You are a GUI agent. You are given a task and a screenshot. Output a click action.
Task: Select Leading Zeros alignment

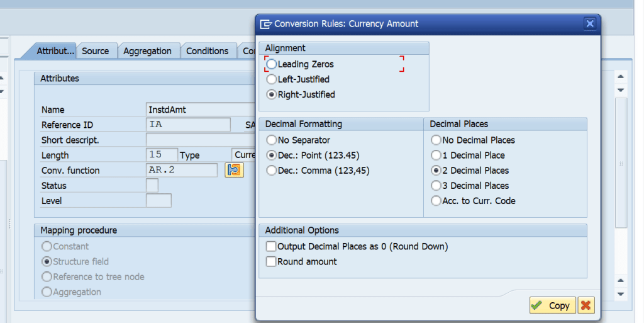coord(272,64)
